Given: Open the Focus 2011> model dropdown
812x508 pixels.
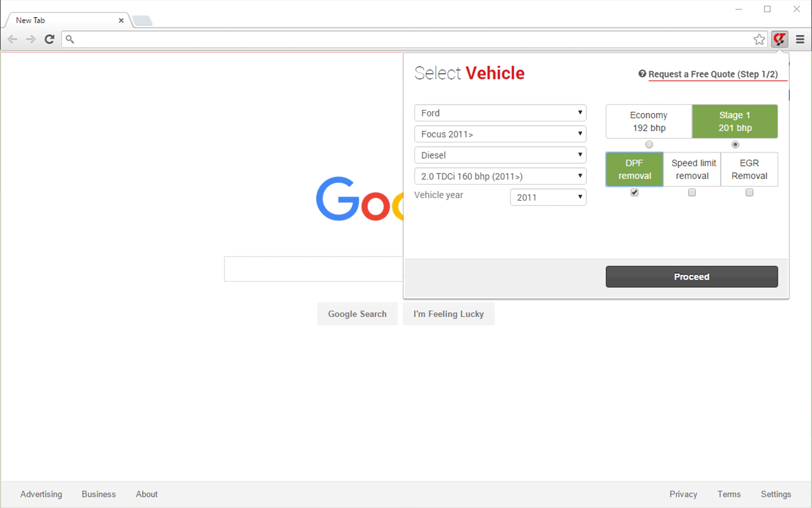Looking at the screenshot, I should pos(500,134).
